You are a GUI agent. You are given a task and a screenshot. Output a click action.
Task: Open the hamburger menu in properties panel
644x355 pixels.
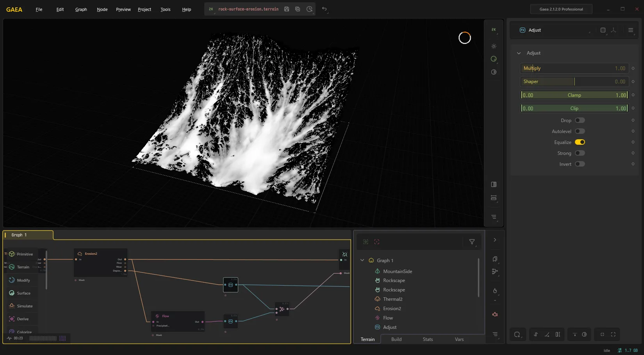[631, 30]
